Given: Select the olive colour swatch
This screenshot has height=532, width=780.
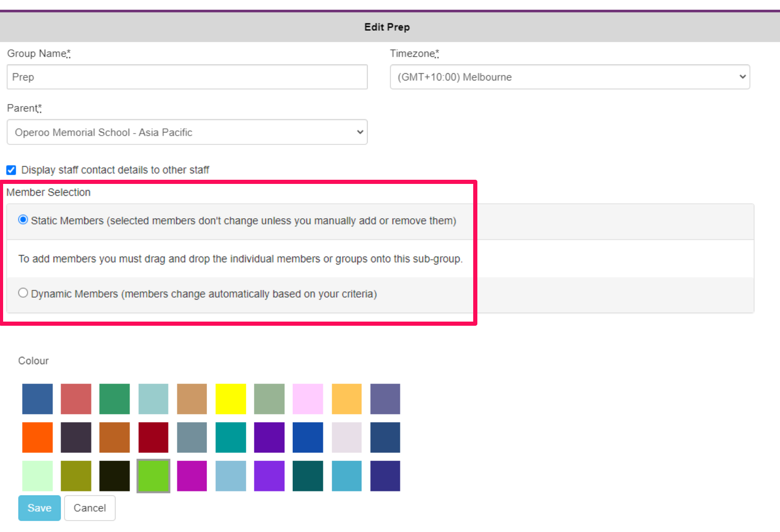Looking at the screenshot, I should click(x=76, y=476).
